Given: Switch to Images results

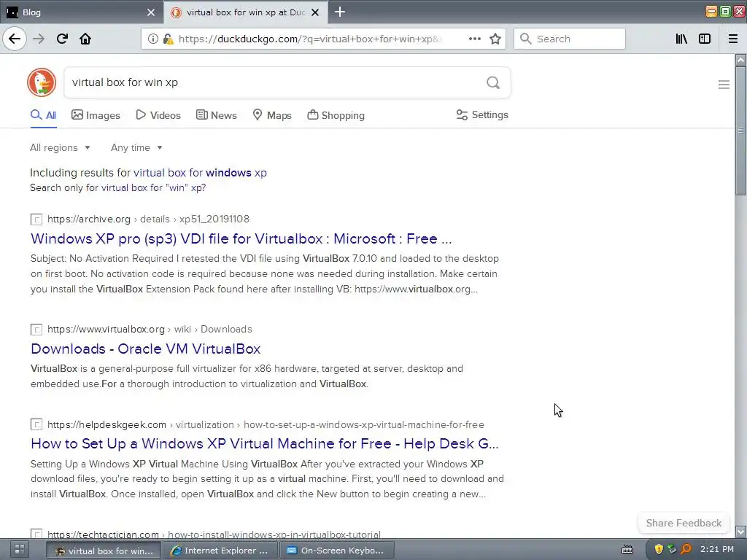Looking at the screenshot, I should pos(96,115).
